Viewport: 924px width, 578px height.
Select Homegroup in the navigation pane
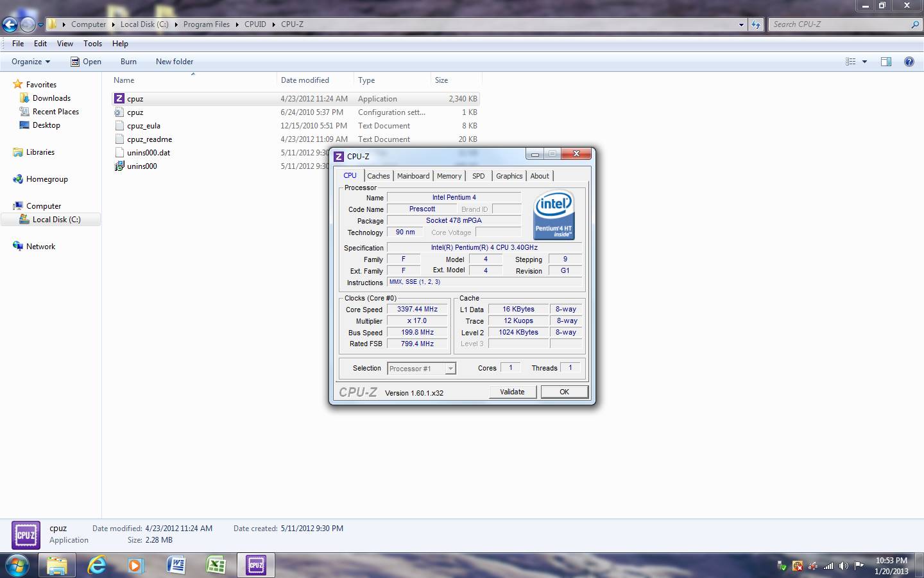[47, 179]
